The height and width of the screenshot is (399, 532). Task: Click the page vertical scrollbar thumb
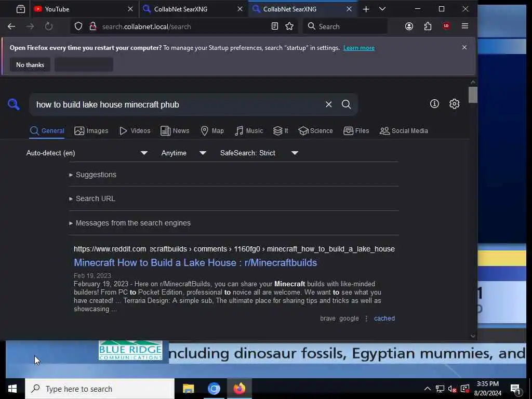pyautogui.click(x=473, y=95)
